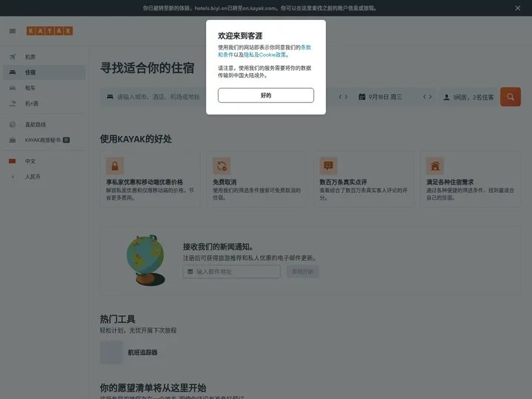Click the 输入邮件地址 email field
The image size is (532, 399).
pos(232,271)
